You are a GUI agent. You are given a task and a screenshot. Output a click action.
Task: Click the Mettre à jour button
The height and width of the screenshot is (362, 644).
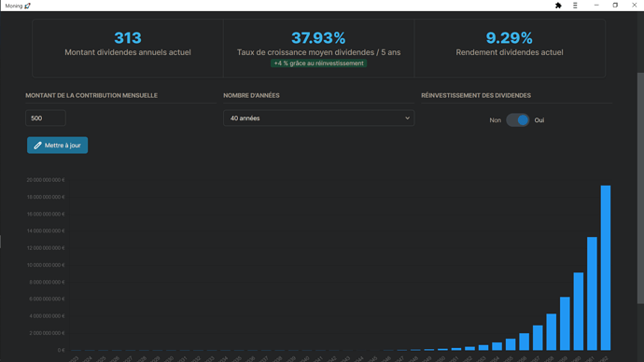tap(58, 146)
